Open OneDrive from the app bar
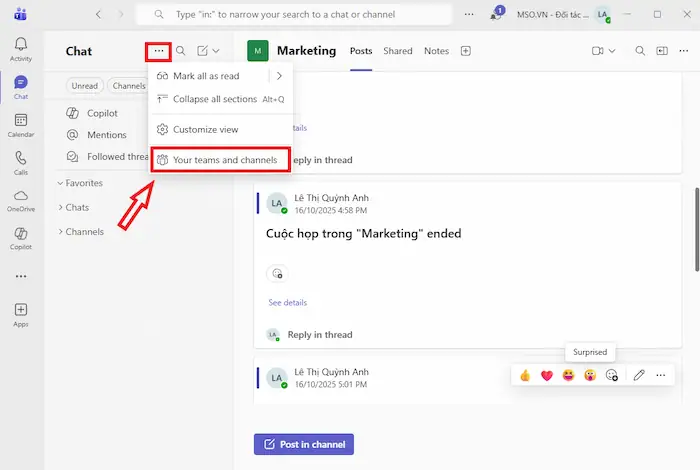Viewport: 700px width, 470px height. tap(21, 199)
